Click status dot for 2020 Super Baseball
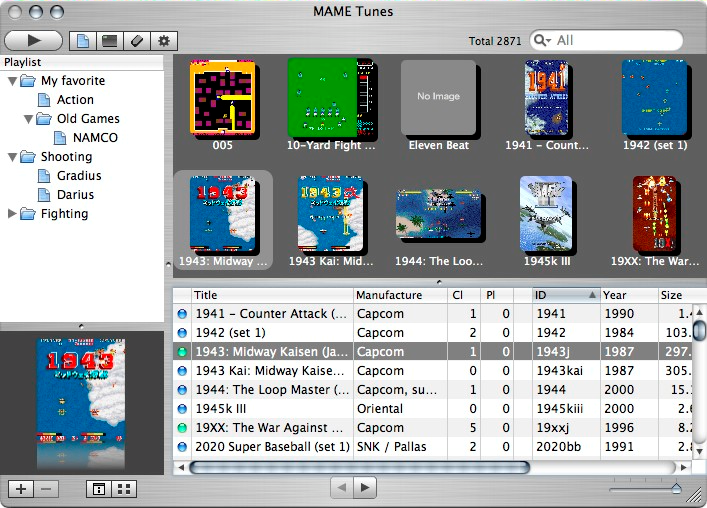This screenshot has height=508, width=707. coord(182,447)
